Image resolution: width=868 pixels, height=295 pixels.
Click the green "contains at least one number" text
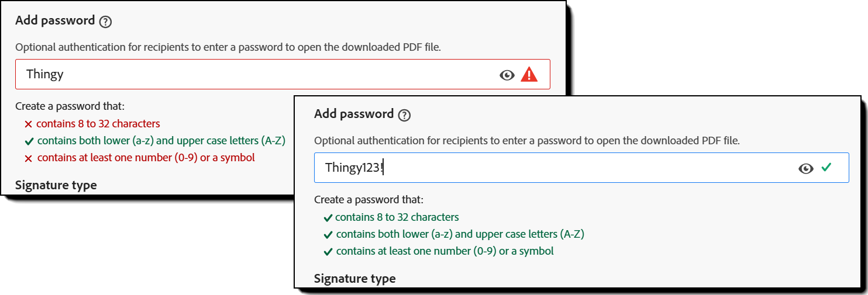[x=445, y=251]
